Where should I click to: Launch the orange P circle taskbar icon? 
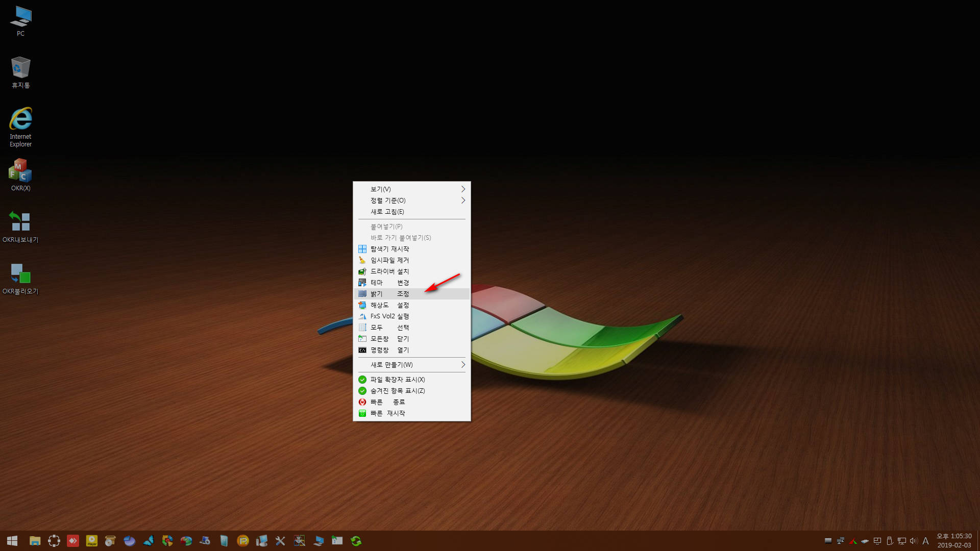[243, 541]
